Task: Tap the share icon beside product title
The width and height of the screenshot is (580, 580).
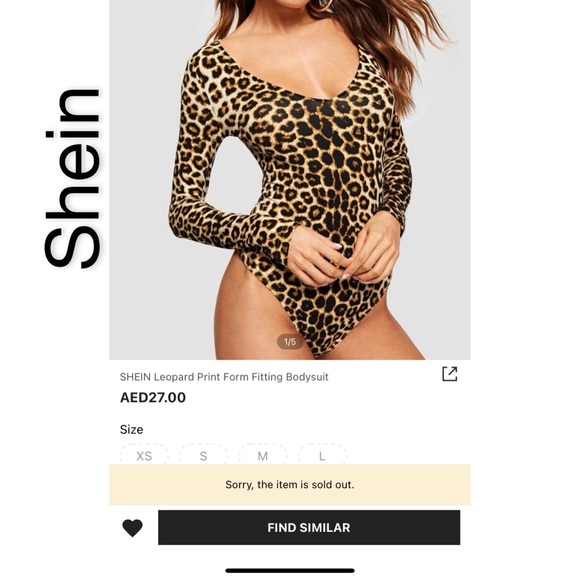Action: coord(449,374)
